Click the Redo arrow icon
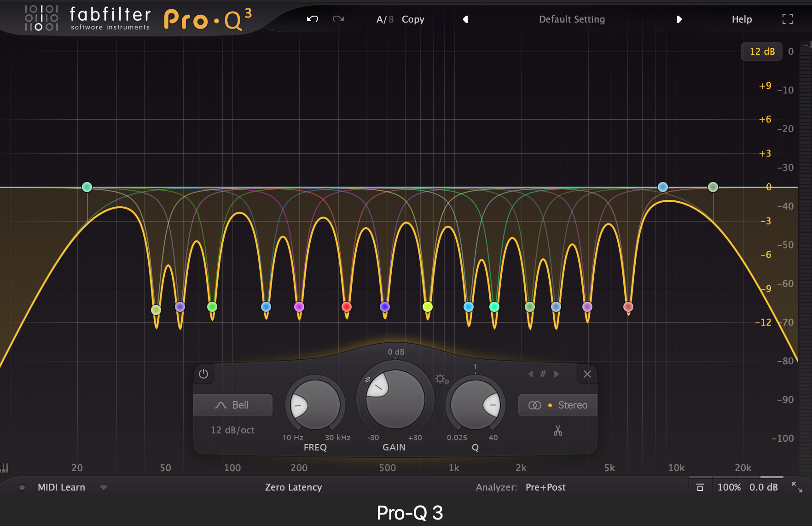Screen dimensions: 812x526 pyautogui.click(x=338, y=19)
